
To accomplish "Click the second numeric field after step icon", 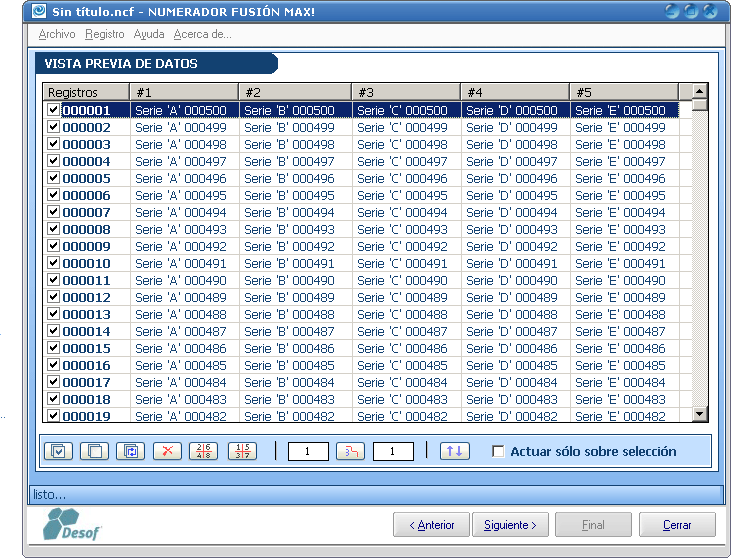I will (x=393, y=451).
